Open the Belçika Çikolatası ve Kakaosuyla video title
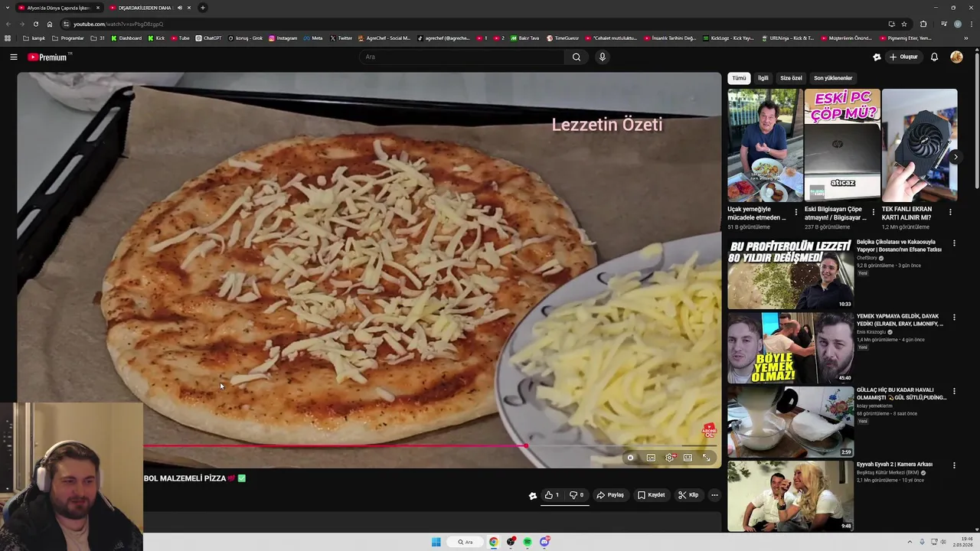The image size is (980, 551). [x=899, y=246]
